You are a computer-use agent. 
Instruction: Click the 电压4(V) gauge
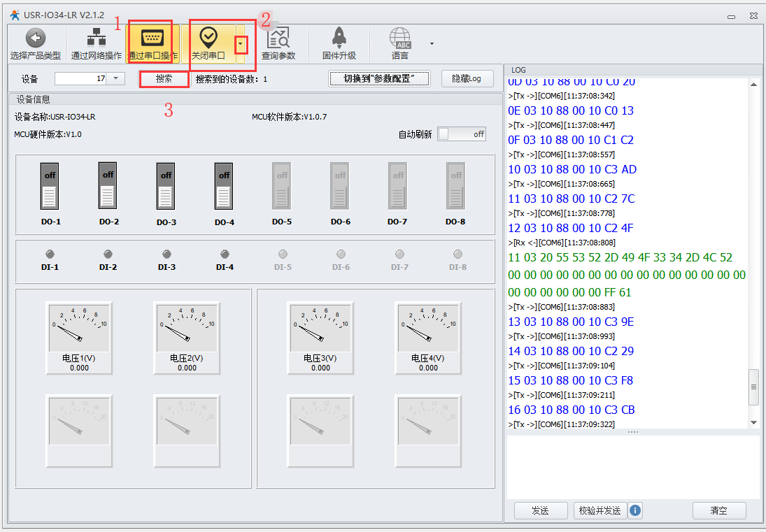coord(428,338)
